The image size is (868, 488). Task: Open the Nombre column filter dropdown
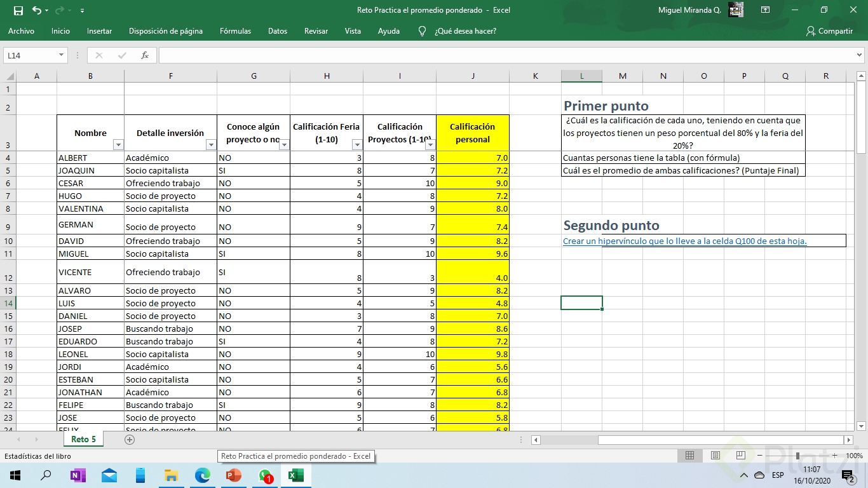[118, 145]
